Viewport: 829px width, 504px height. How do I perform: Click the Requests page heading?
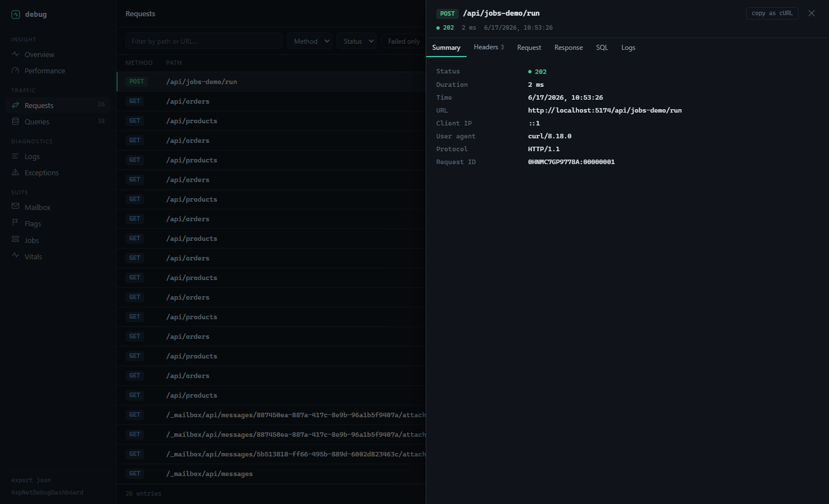(x=140, y=13)
